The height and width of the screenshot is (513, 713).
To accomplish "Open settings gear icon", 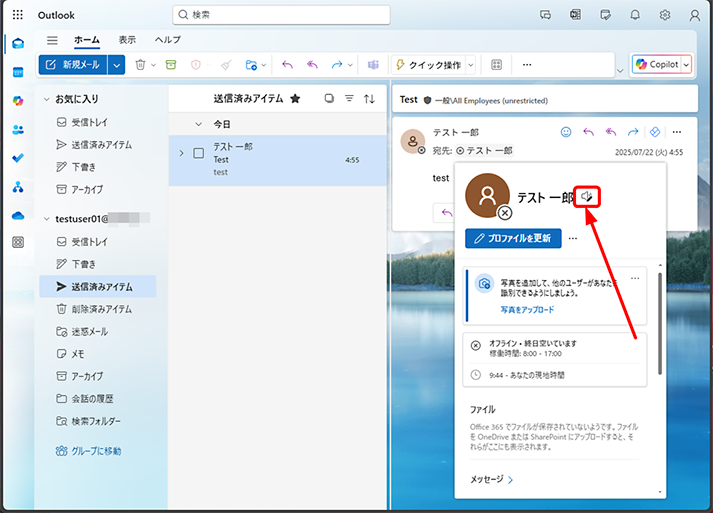I will click(665, 15).
